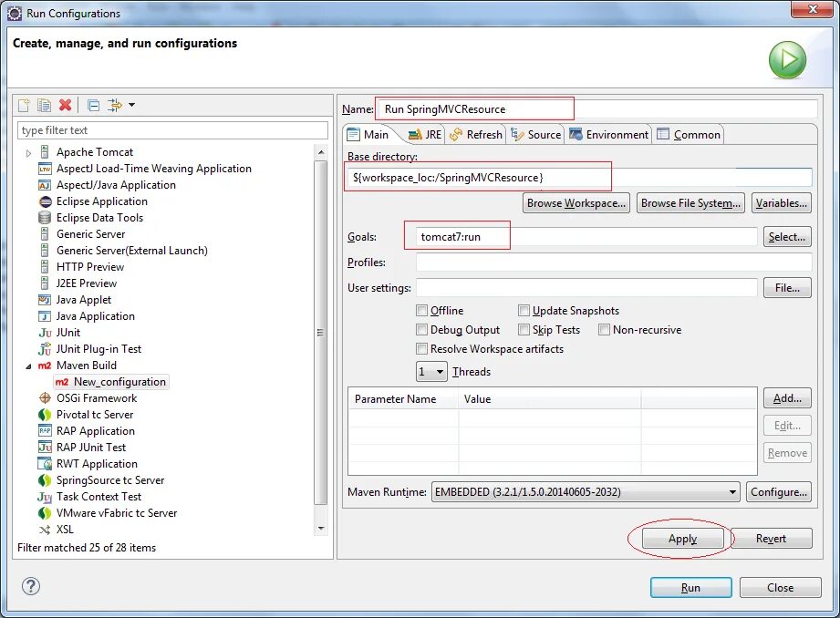Click the HTTP Preview icon
The image size is (840, 618).
coord(45,267)
